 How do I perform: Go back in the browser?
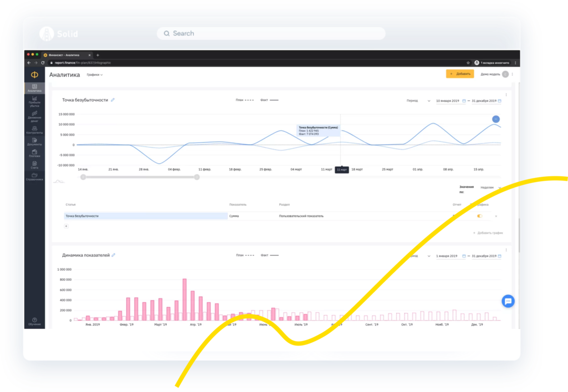coord(29,62)
